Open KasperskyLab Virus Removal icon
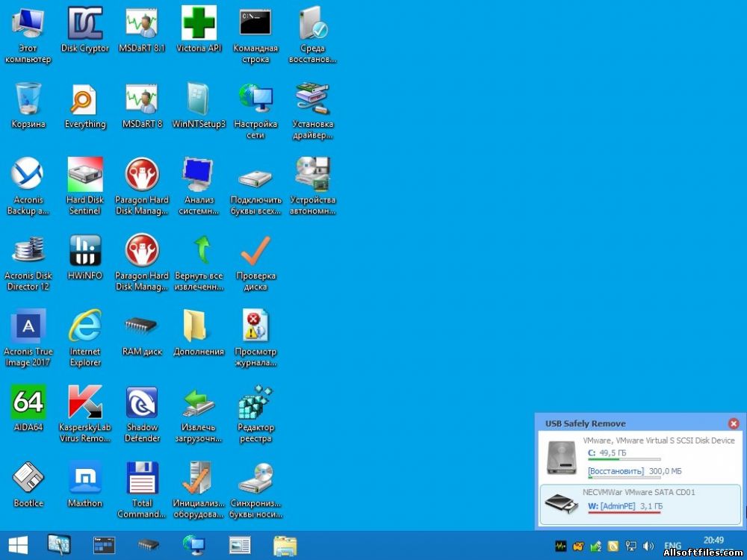 click(85, 414)
